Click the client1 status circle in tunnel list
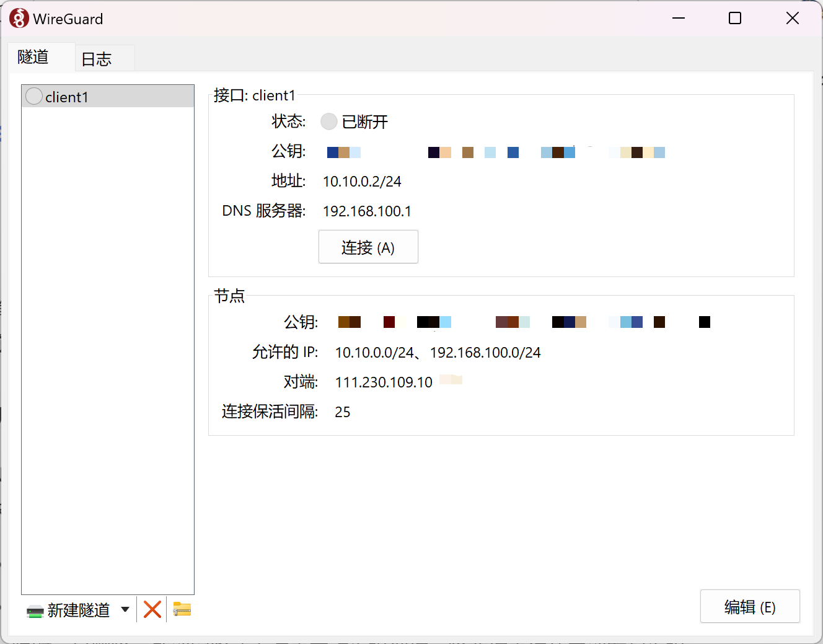 point(34,96)
